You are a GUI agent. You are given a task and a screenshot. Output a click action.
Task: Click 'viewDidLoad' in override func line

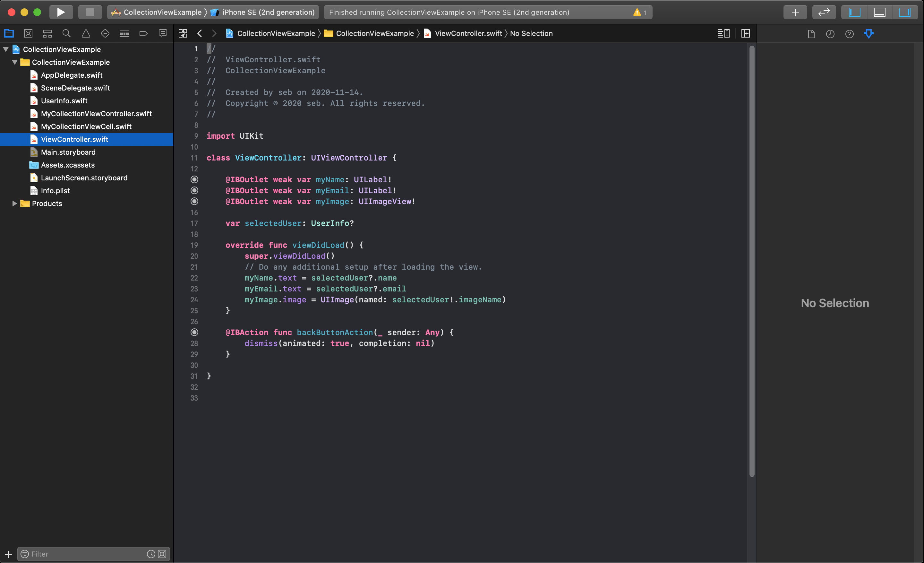tap(318, 245)
